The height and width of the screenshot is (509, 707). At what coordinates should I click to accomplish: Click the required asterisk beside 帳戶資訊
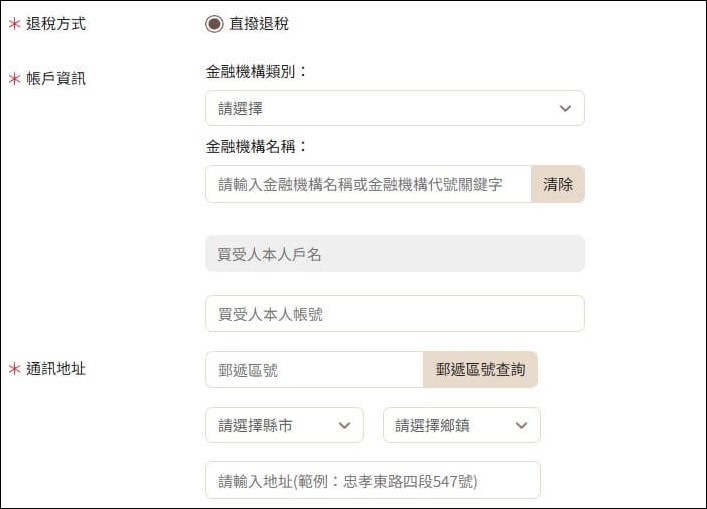coord(14,79)
